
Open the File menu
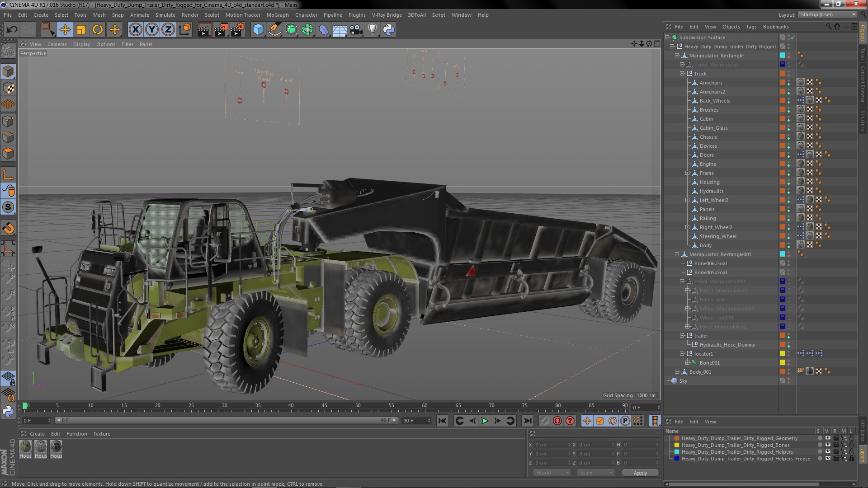[x=8, y=15]
